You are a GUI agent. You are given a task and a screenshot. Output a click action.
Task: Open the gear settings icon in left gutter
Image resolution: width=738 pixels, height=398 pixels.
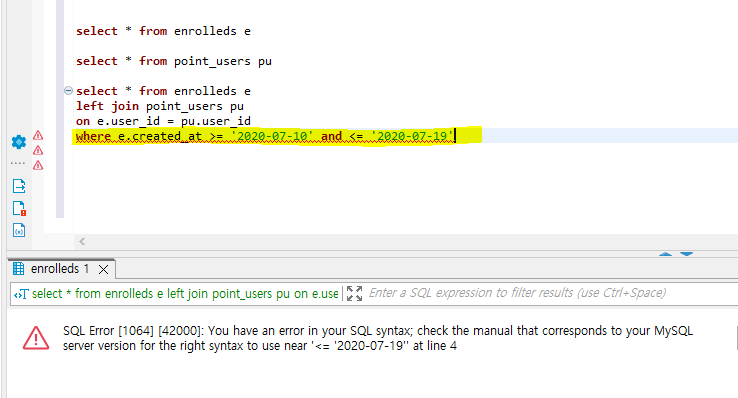tap(18, 142)
